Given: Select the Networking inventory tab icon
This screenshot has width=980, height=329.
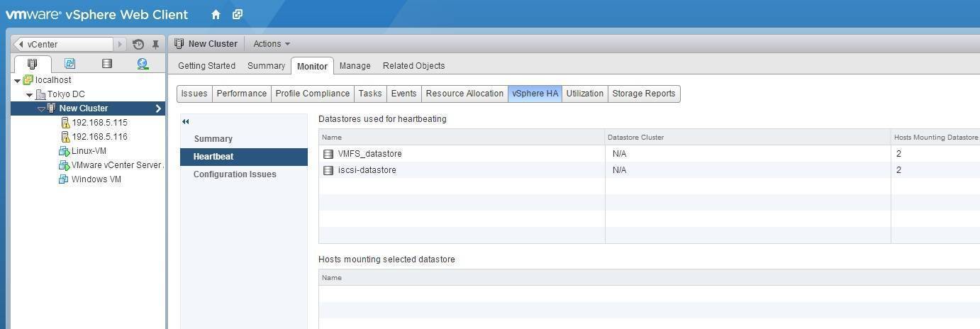Looking at the screenshot, I should (143, 64).
